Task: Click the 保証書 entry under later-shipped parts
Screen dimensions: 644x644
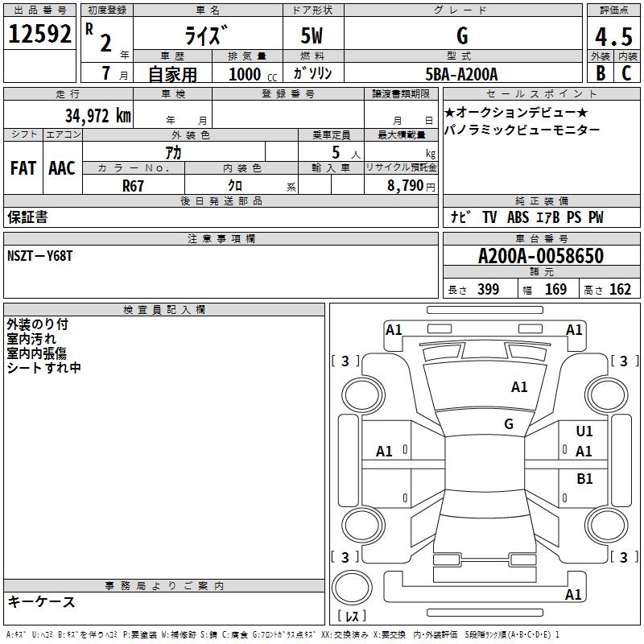Action: click(x=27, y=217)
